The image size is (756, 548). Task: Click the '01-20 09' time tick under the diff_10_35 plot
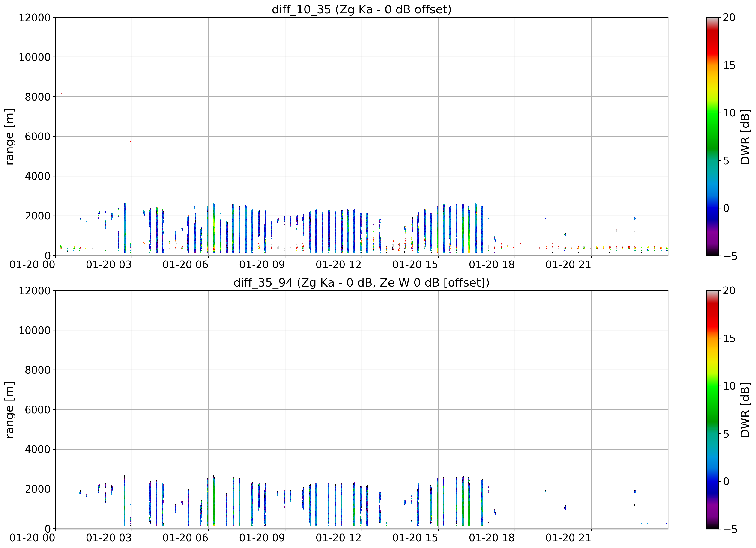262,265
